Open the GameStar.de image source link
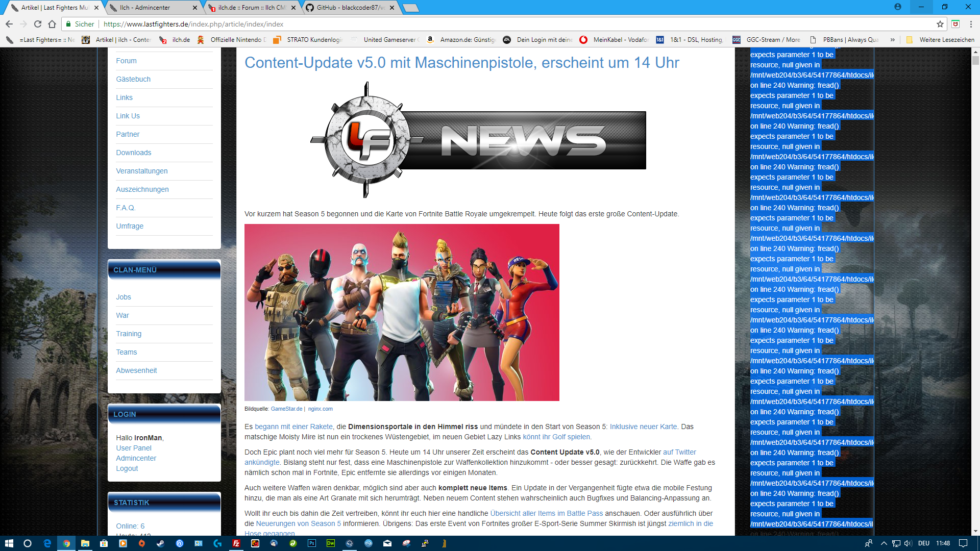The width and height of the screenshot is (980, 551). [286, 409]
